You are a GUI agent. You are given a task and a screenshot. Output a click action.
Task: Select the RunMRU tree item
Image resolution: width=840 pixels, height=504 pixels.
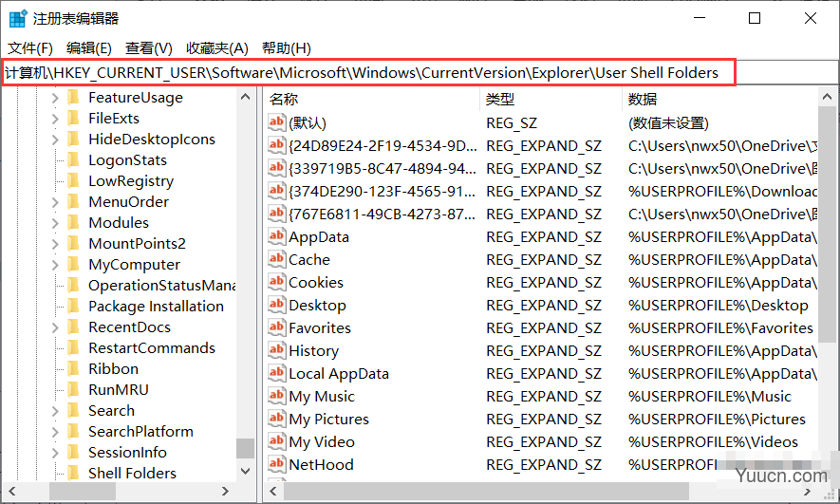119,390
